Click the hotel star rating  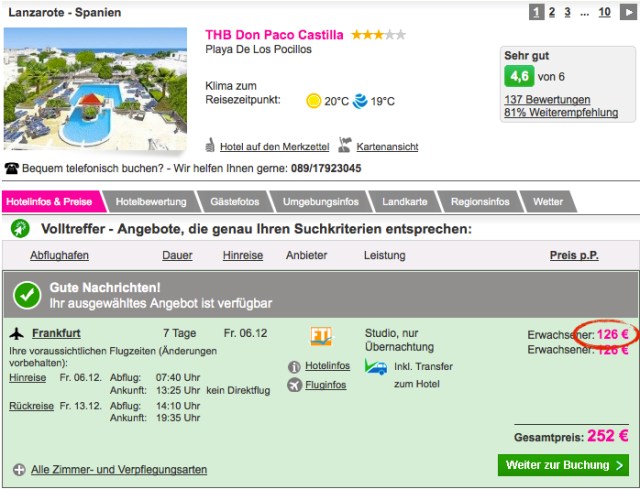(379, 35)
